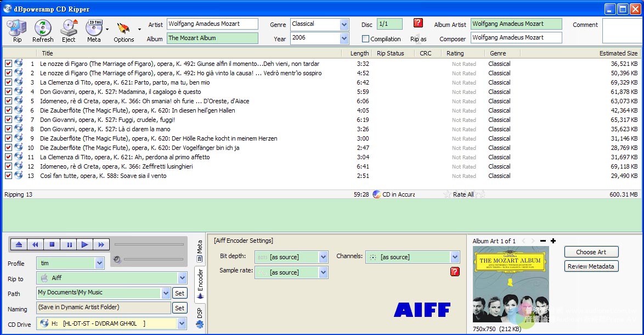Open the Year dropdown

point(344,38)
